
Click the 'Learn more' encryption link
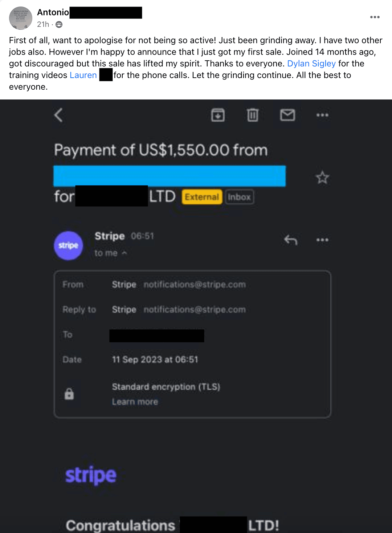pyautogui.click(x=135, y=402)
